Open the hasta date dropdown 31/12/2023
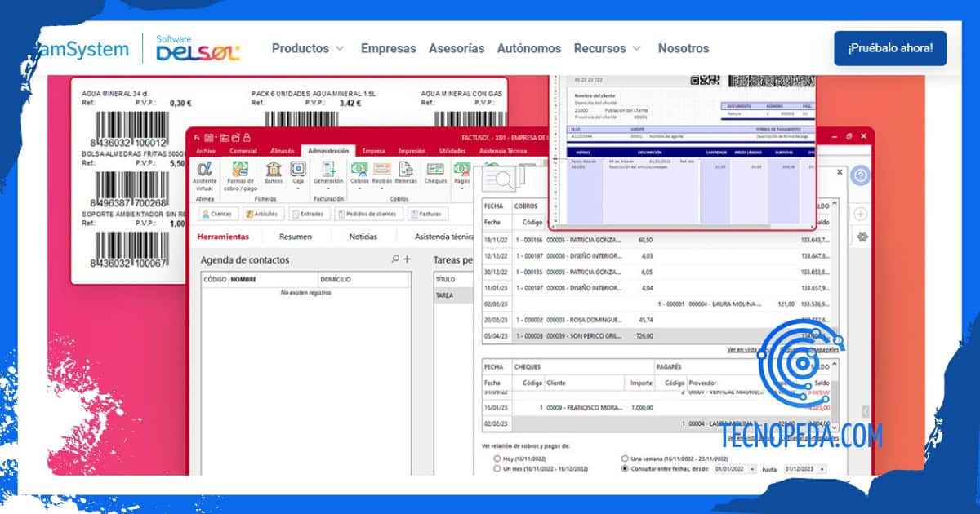This screenshot has width=980, height=514. (x=821, y=469)
